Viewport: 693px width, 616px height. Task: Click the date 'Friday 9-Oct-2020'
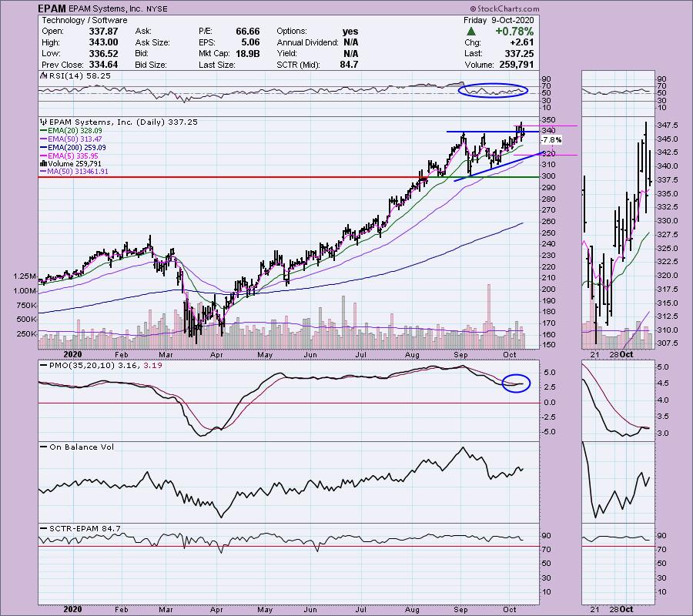[x=498, y=20]
